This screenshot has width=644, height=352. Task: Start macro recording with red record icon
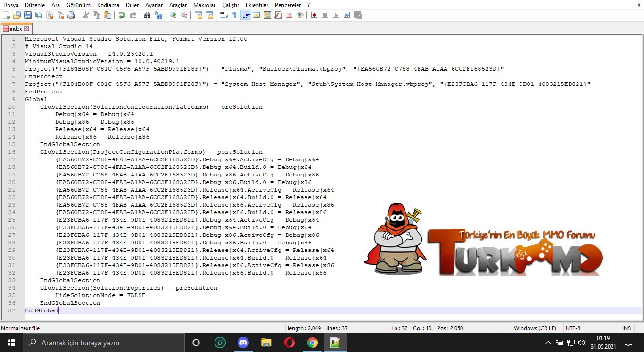314,15
